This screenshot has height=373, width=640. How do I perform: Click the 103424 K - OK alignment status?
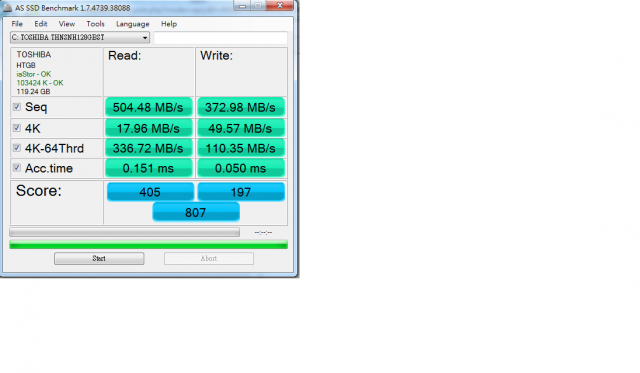[40, 83]
